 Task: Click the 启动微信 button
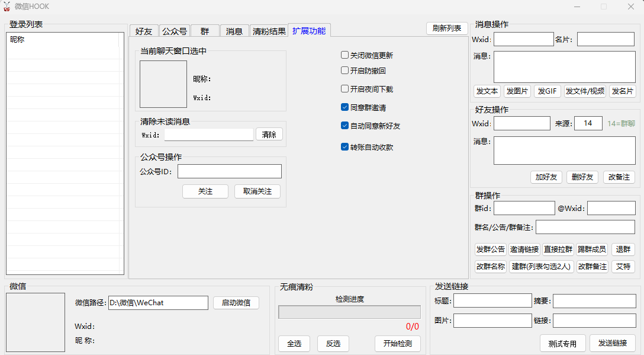(x=236, y=303)
